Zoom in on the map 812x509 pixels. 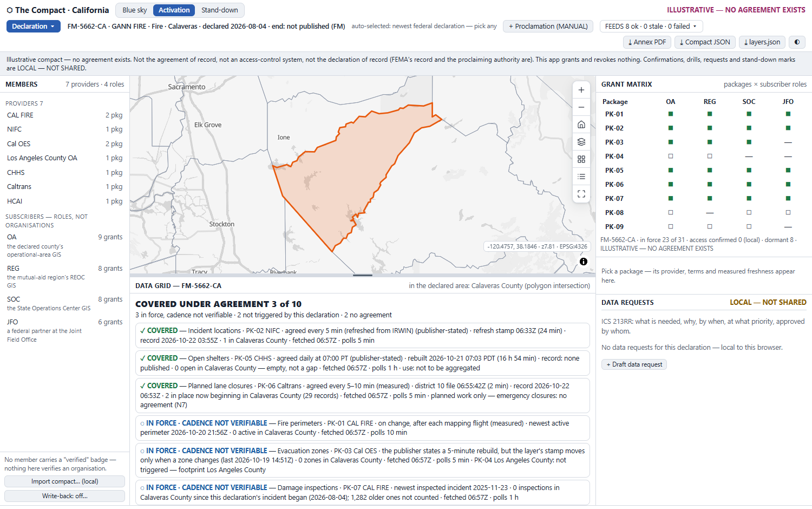(x=581, y=90)
